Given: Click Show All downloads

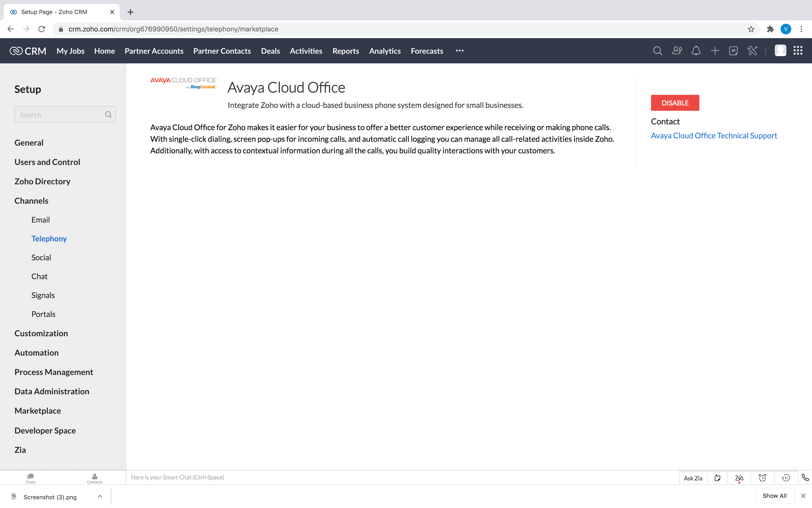Looking at the screenshot, I should (x=774, y=496).
